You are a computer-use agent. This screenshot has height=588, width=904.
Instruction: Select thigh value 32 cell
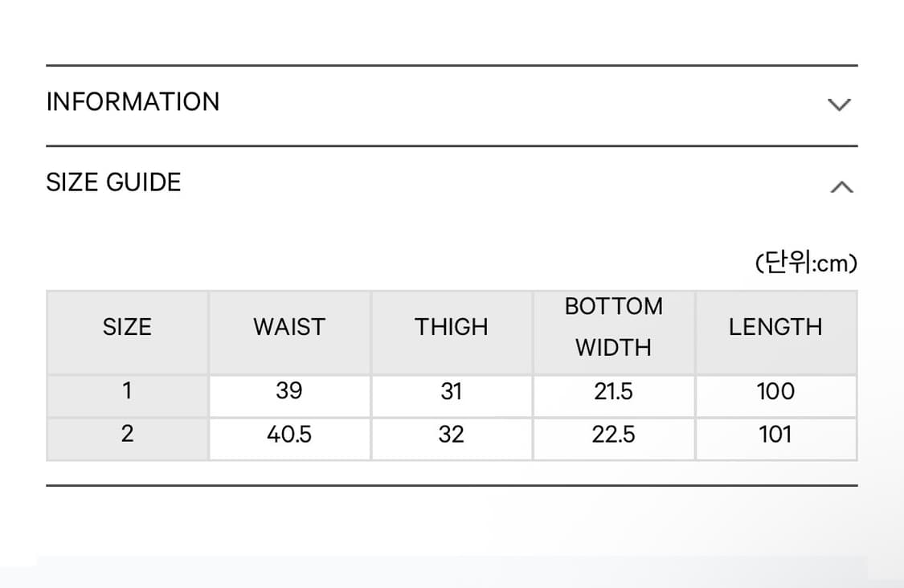coord(452,435)
